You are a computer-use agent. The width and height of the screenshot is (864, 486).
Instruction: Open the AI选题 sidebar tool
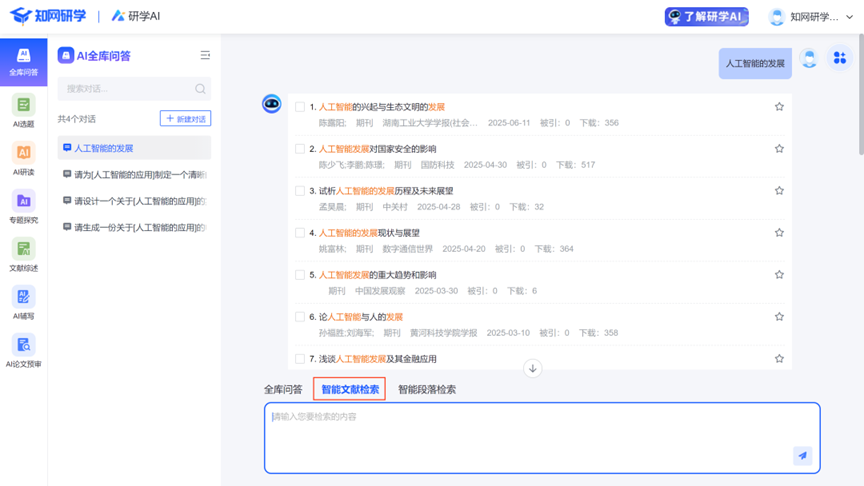point(23,110)
